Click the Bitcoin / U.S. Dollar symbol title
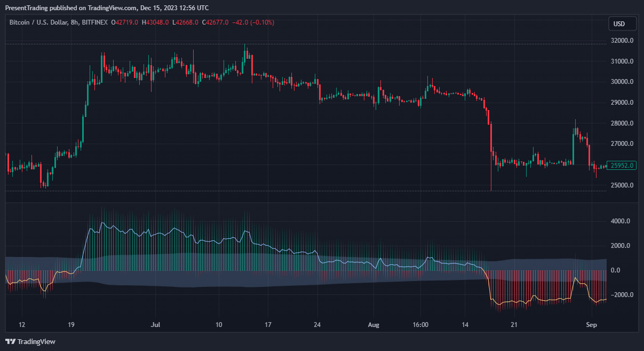The width and height of the screenshot is (644, 351). [x=39, y=22]
